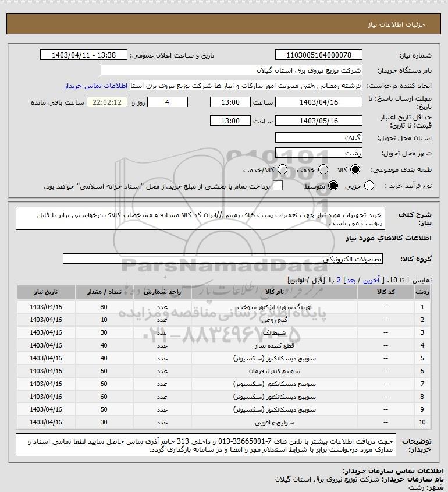Click delivery city field رشت
The width and height of the screenshot is (448, 492).
[318, 153]
